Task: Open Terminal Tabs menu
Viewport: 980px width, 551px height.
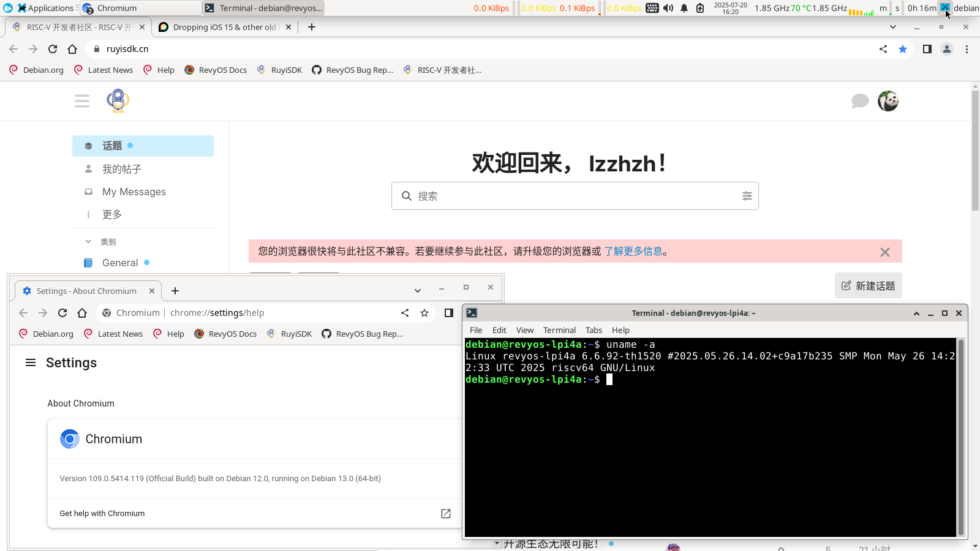Action: pos(594,330)
